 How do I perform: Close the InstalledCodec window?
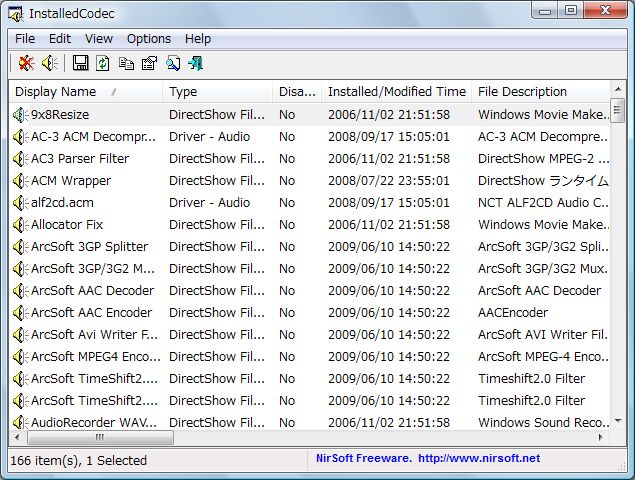pyautogui.click(x=605, y=11)
